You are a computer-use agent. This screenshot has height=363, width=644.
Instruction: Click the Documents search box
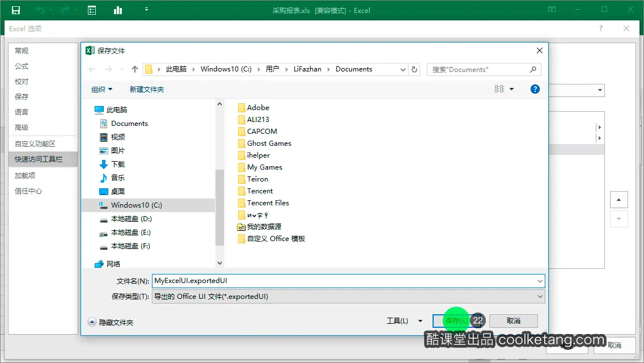coord(484,69)
